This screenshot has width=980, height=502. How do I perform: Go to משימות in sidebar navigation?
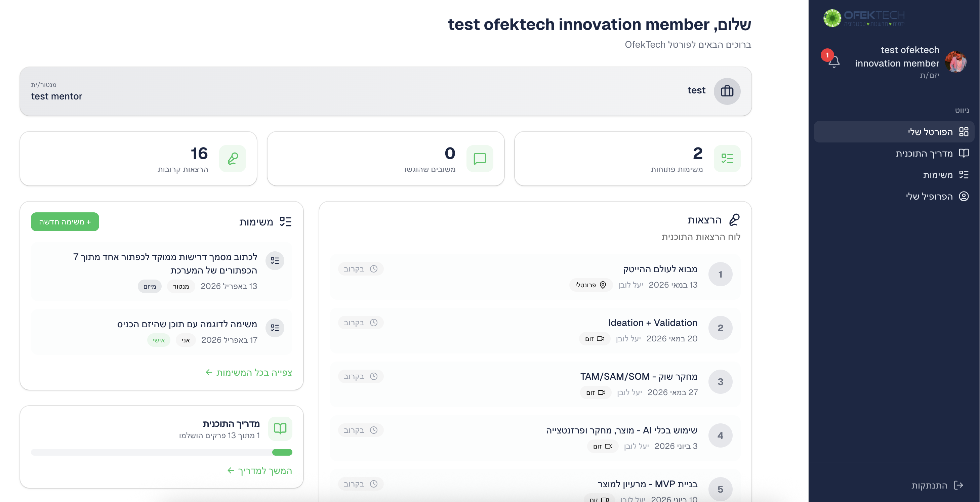click(937, 175)
